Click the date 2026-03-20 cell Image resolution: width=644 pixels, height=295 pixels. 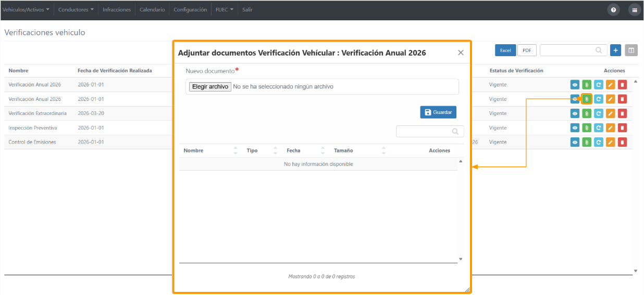coord(91,113)
